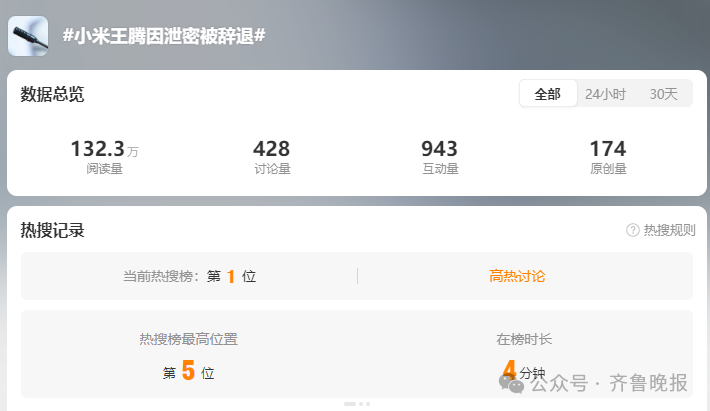The height and width of the screenshot is (411, 710).
Task: Open the microphone topic avatar thumbnail
Action: click(28, 36)
